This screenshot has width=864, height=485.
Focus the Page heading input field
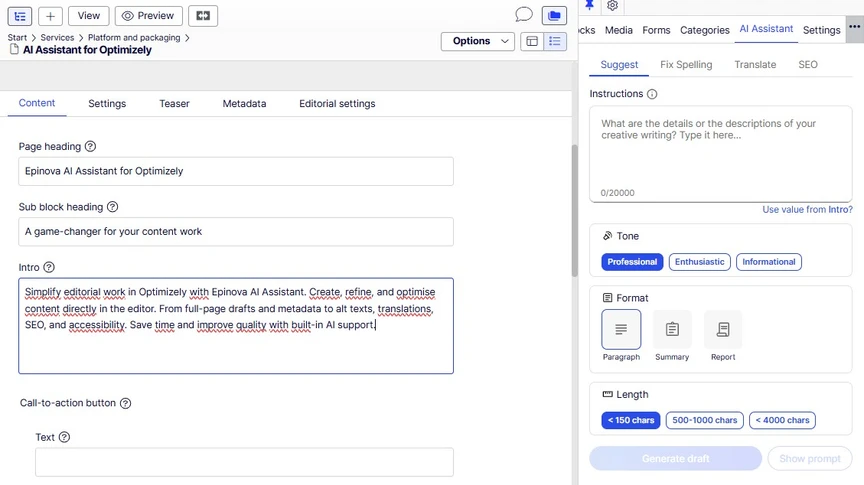coord(236,171)
